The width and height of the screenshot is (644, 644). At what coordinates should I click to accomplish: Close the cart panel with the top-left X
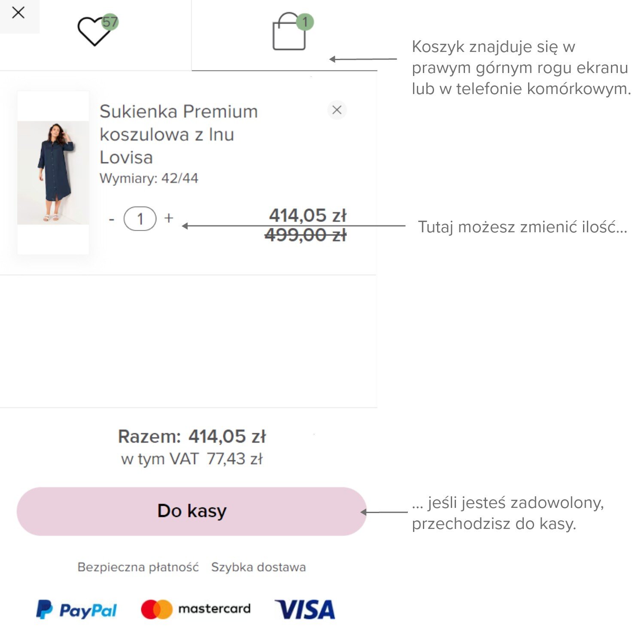tap(18, 13)
